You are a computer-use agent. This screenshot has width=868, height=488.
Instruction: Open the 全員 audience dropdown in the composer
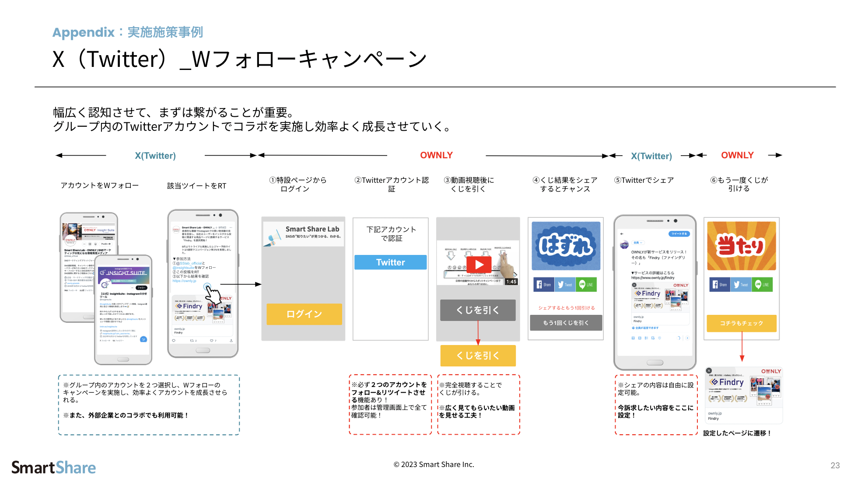(x=637, y=243)
